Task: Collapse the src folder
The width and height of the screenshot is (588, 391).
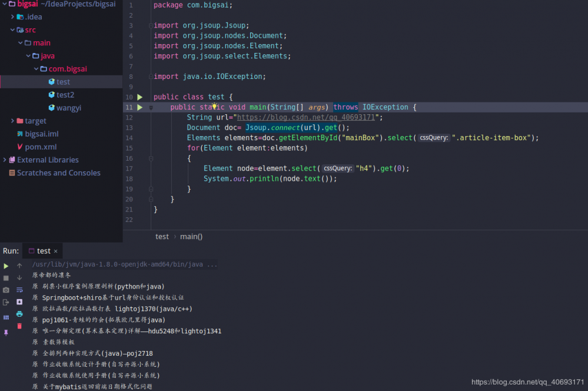Action: click(12, 29)
